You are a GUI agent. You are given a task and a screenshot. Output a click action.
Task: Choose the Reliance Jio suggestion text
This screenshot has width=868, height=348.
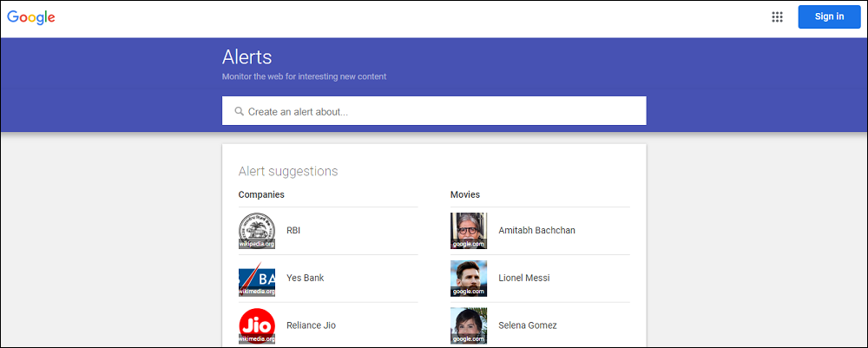click(311, 325)
